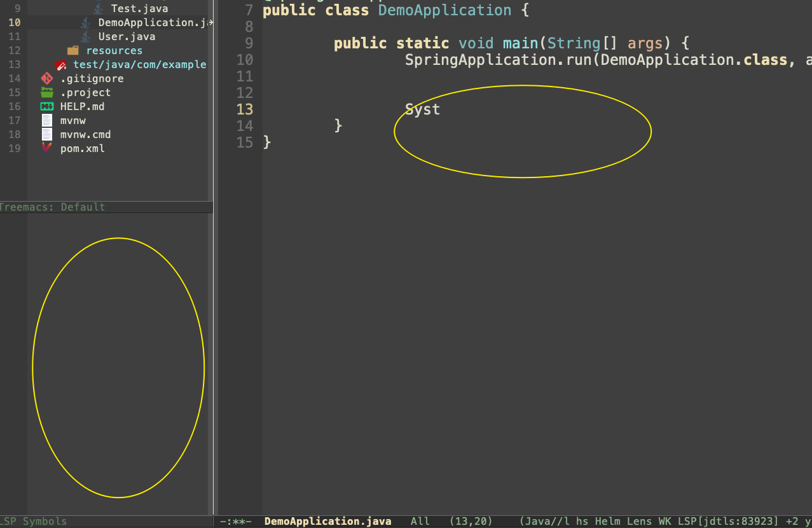Click the green folder icon for .project
The image size is (812, 528).
coord(46,93)
